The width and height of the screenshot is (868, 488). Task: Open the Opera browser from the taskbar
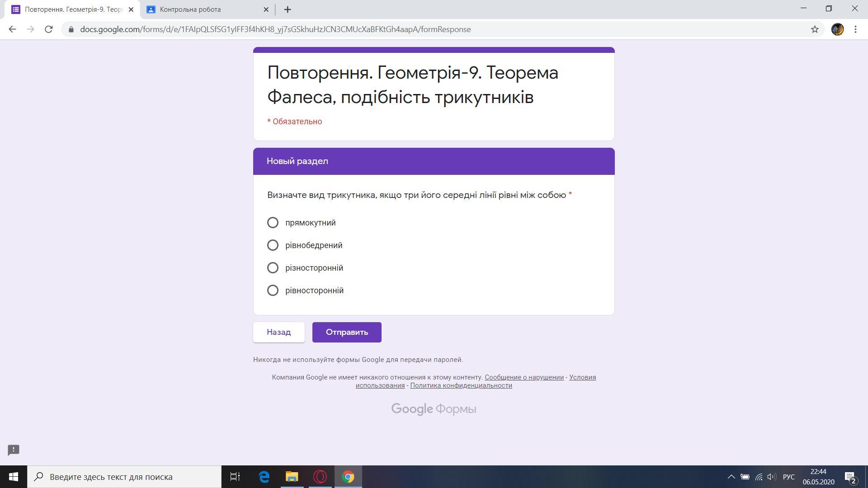click(x=320, y=477)
